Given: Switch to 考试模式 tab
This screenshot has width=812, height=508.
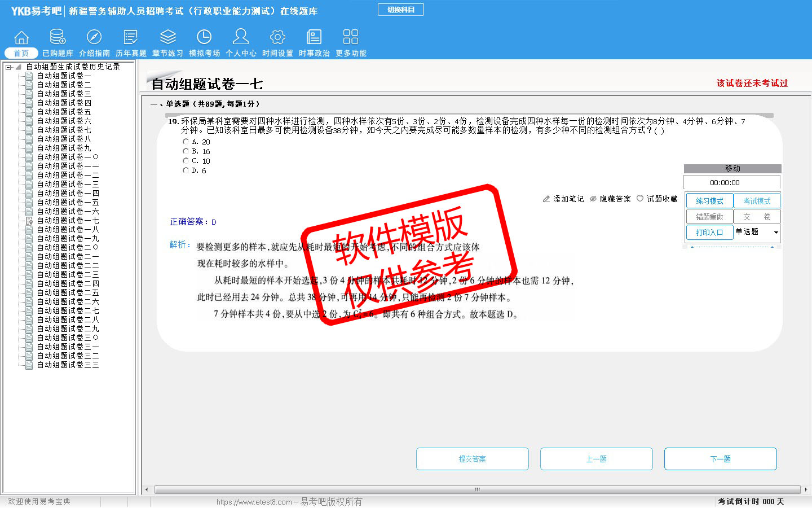Looking at the screenshot, I should (x=757, y=201).
